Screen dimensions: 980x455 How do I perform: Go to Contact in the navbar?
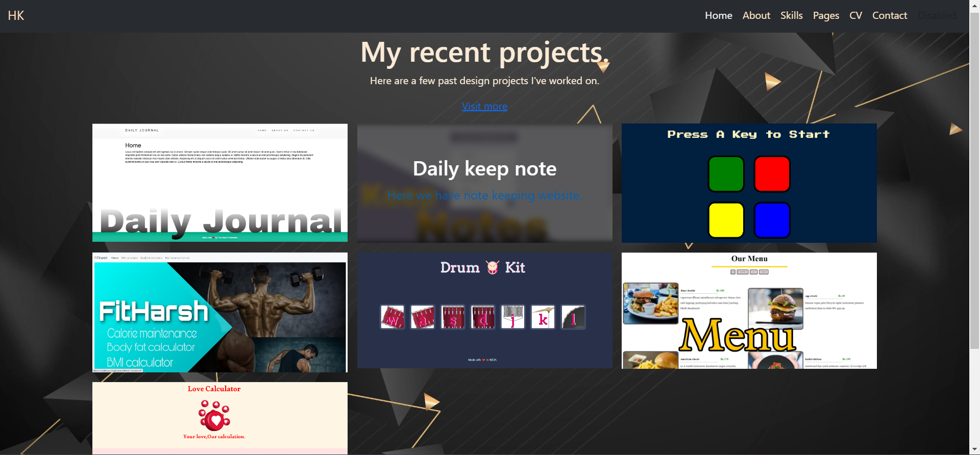889,16
